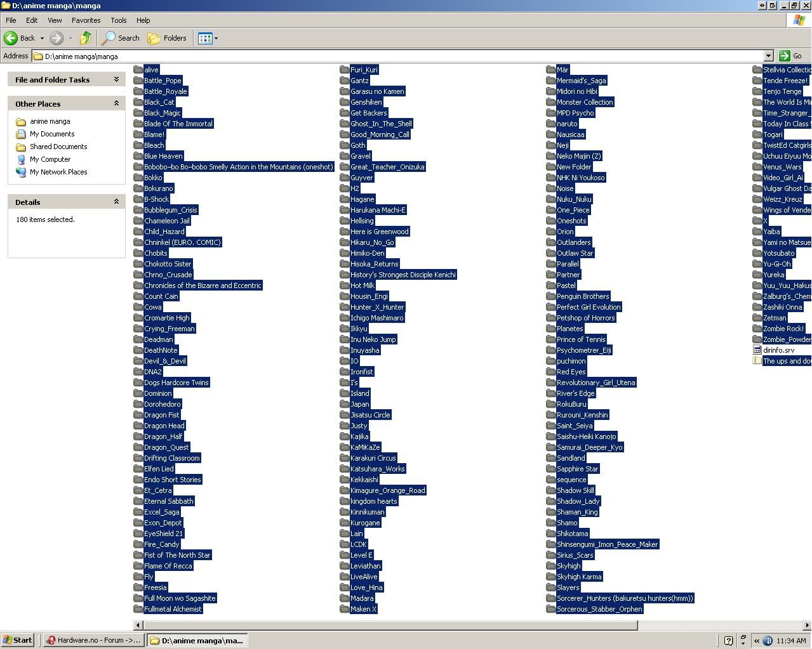
Task: Open Shared Documents link
Action: (x=58, y=147)
